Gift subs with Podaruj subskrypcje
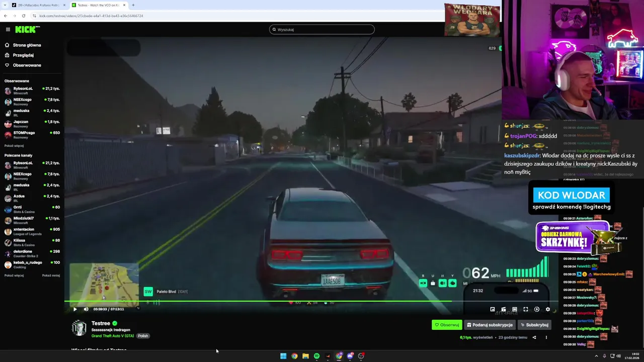The width and height of the screenshot is (644, 362). tap(490, 325)
